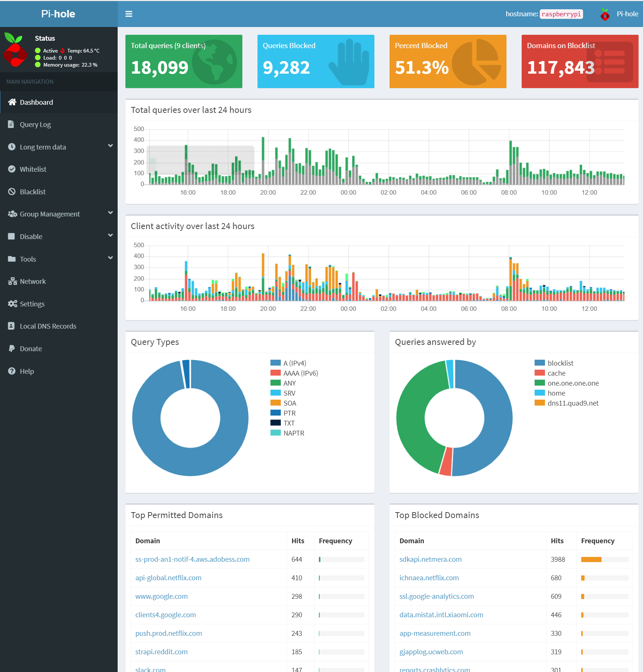
Task: Click the Group Management users icon
Action: coord(13,214)
